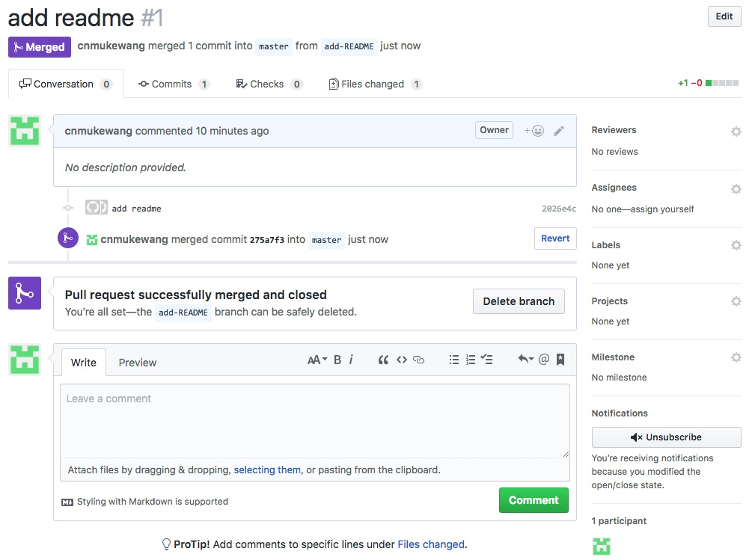
Task: Revert the merged pull request
Action: [x=555, y=239]
